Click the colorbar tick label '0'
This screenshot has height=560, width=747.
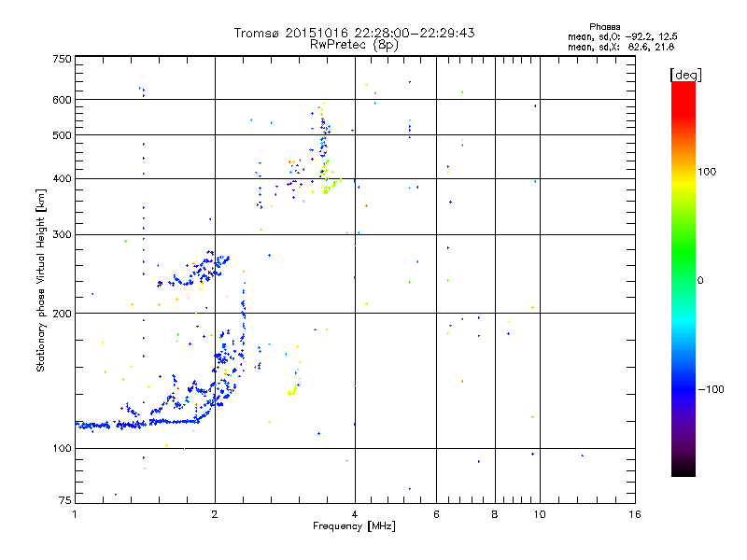click(700, 281)
